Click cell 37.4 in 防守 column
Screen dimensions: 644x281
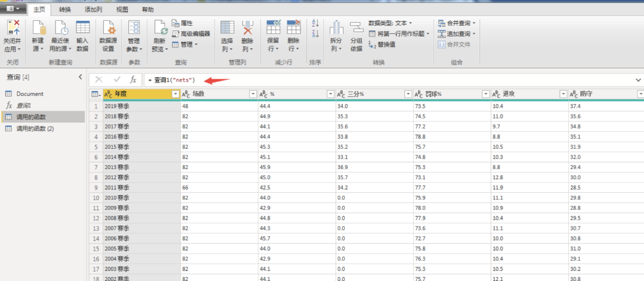click(x=606, y=106)
